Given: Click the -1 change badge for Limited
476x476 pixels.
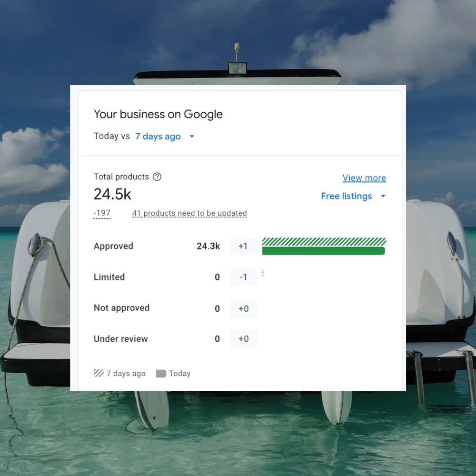Looking at the screenshot, I should coord(243,277).
